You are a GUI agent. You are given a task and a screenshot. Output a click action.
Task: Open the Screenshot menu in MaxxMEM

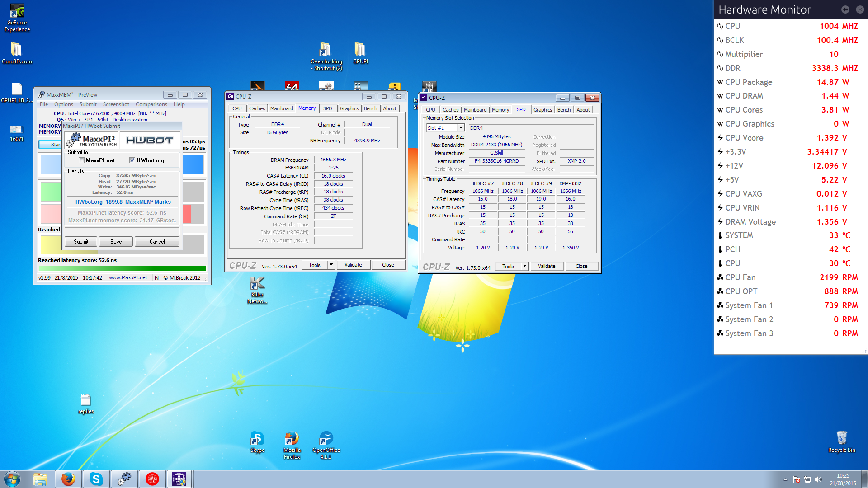pyautogui.click(x=116, y=104)
